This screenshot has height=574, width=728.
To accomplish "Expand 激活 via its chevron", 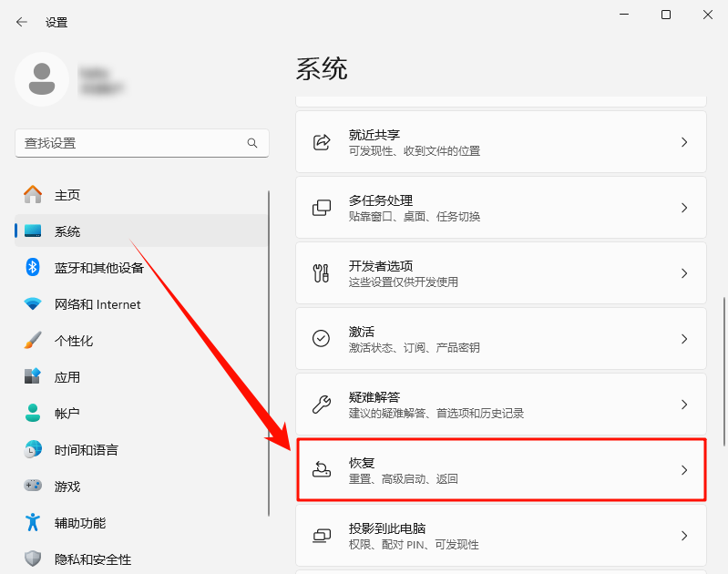I will point(684,339).
